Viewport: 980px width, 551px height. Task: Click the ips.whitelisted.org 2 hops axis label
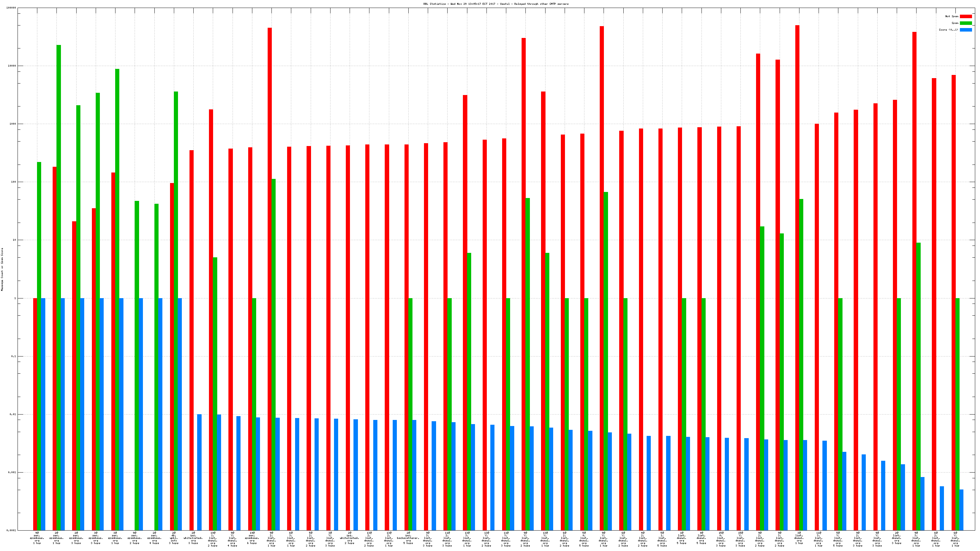[x=350, y=538]
